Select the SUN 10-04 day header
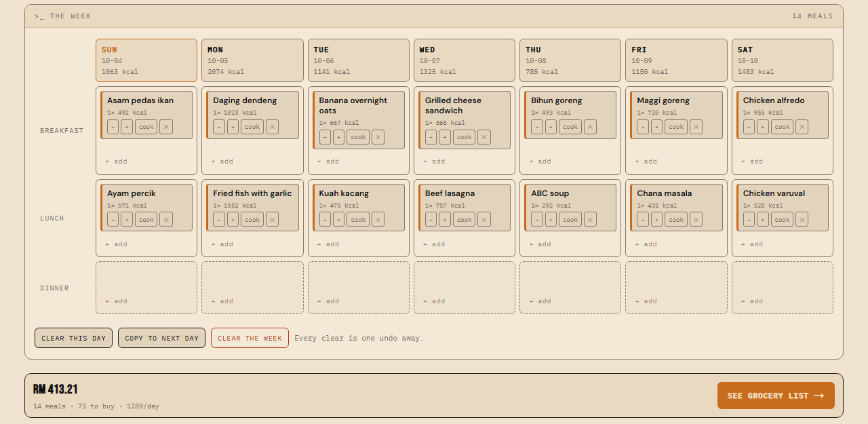Screen dimensions: 868x424 [x=146, y=60]
